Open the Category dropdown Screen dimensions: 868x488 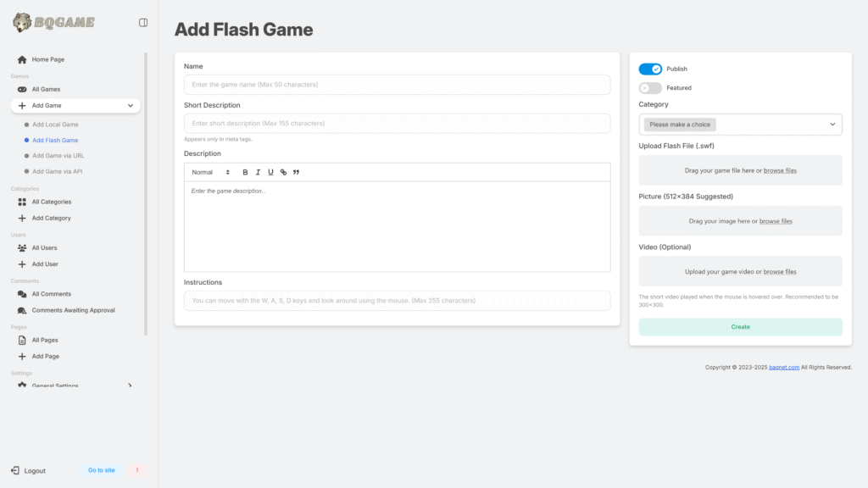pyautogui.click(x=740, y=125)
